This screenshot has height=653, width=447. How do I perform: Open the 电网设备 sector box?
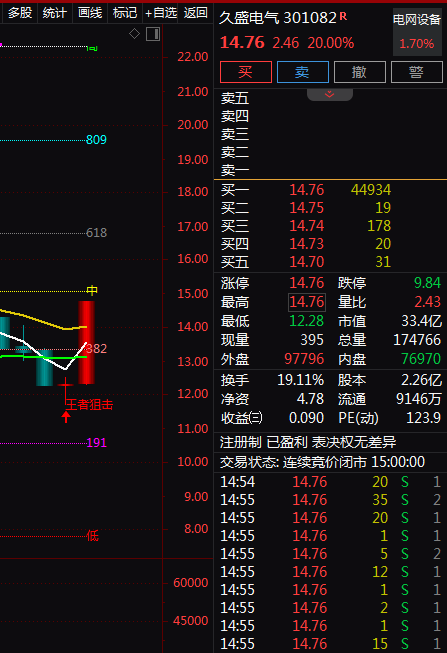tap(417, 32)
